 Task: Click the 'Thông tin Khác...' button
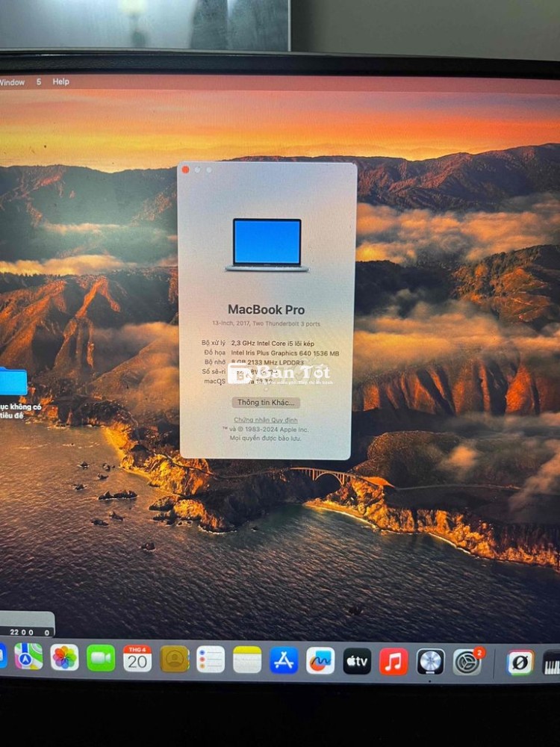[x=266, y=403]
